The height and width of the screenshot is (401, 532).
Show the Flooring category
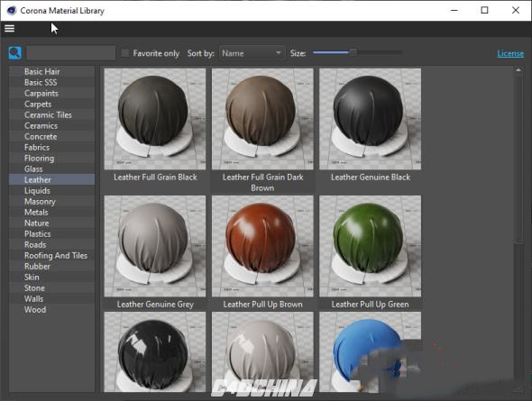pyautogui.click(x=52, y=159)
